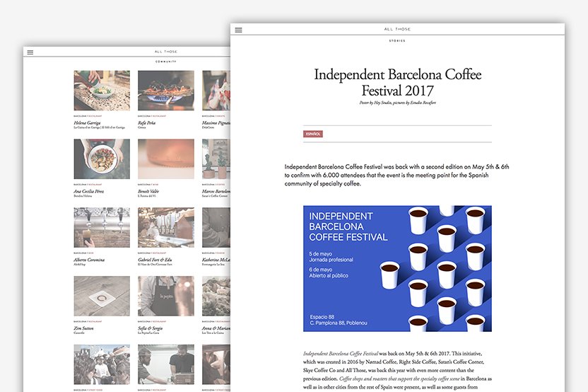Screen dimensions: 588x392
Task: Click ALL THOSE logo on Stories page
Action: pyautogui.click(x=397, y=29)
